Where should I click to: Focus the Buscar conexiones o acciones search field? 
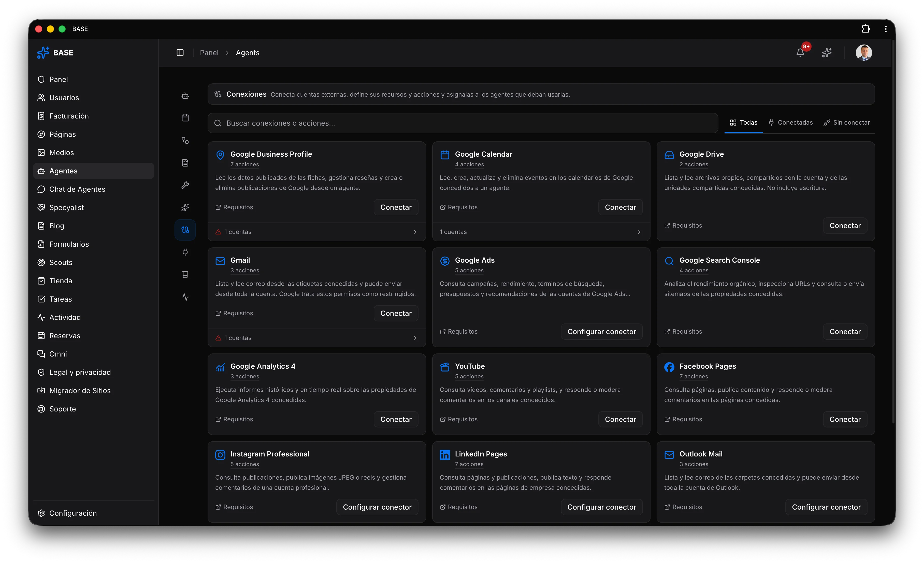tap(463, 123)
